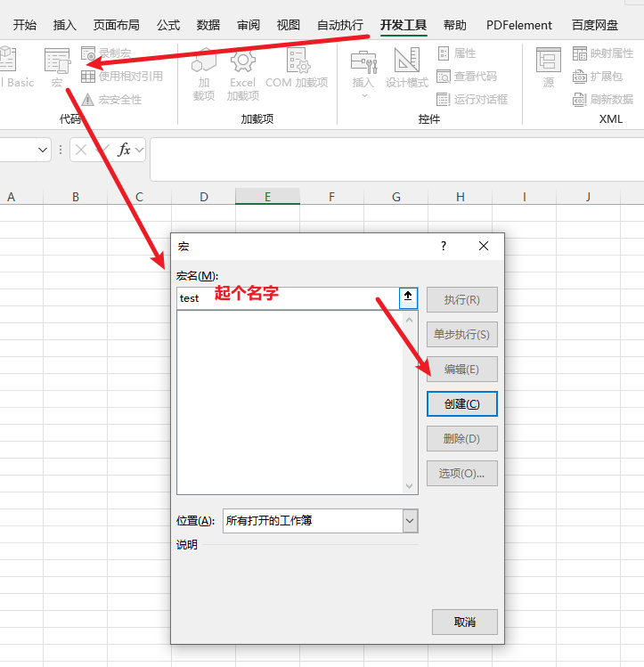
Task: Select column D header
Action: coord(204,197)
